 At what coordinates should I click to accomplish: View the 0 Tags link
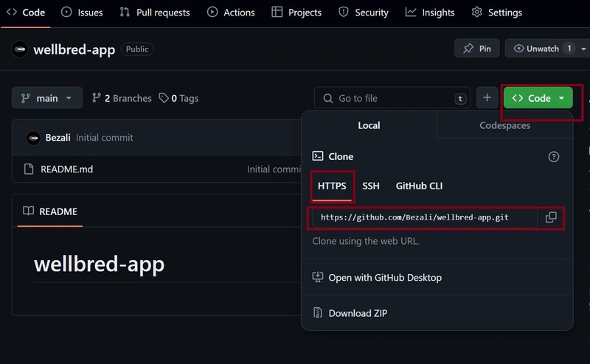[x=178, y=98]
